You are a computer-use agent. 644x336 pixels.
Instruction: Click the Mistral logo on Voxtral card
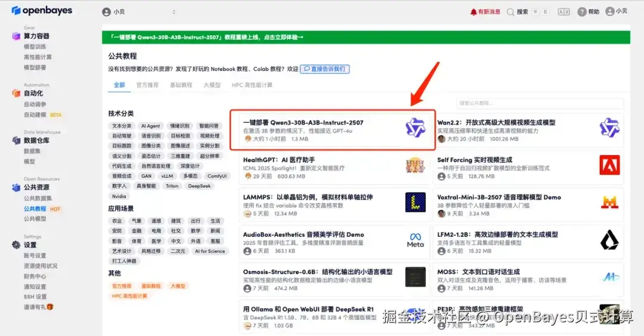tap(609, 202)
